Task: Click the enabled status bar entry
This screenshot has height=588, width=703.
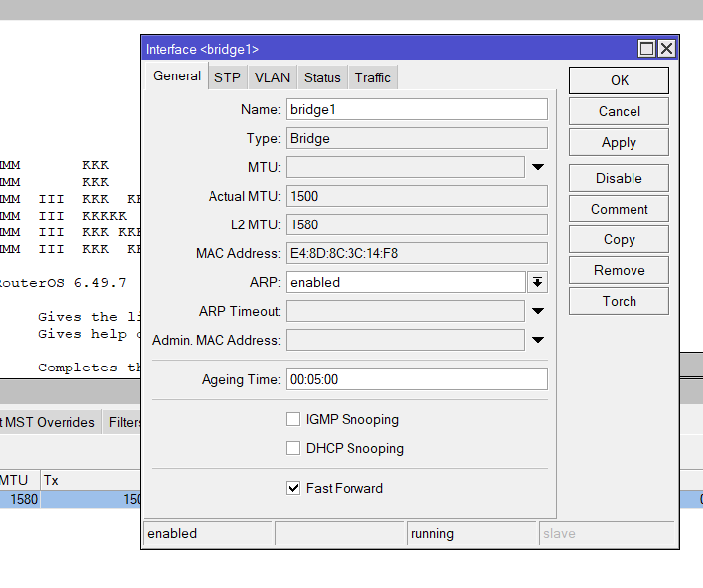Action: click(209, 533)
